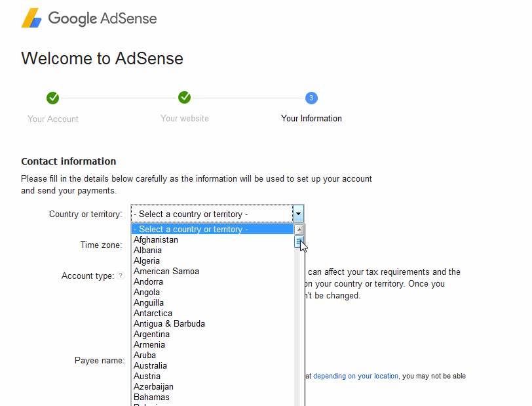Click the step 3 blue circle
This screenshot has height=406, width=532.
311,98
